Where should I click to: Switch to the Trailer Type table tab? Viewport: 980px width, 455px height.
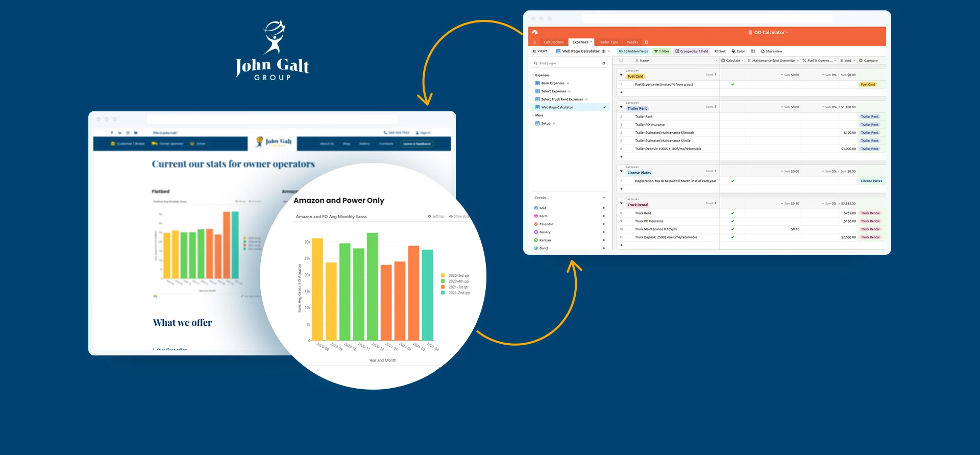point(608,42)
